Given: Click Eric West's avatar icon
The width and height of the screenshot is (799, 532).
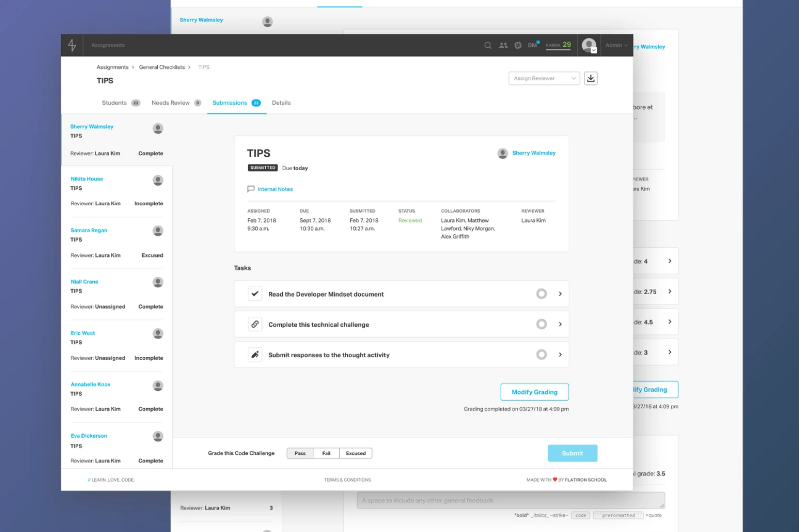Looking at the screenshot, I should pos(158,333).
